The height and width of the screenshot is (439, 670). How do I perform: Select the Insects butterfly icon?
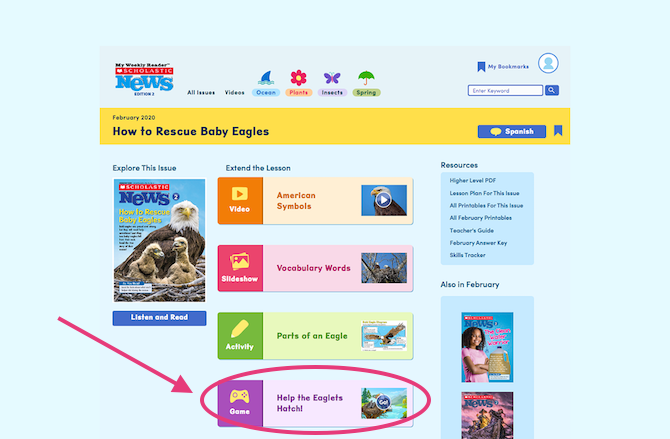[x=332, y=78]
